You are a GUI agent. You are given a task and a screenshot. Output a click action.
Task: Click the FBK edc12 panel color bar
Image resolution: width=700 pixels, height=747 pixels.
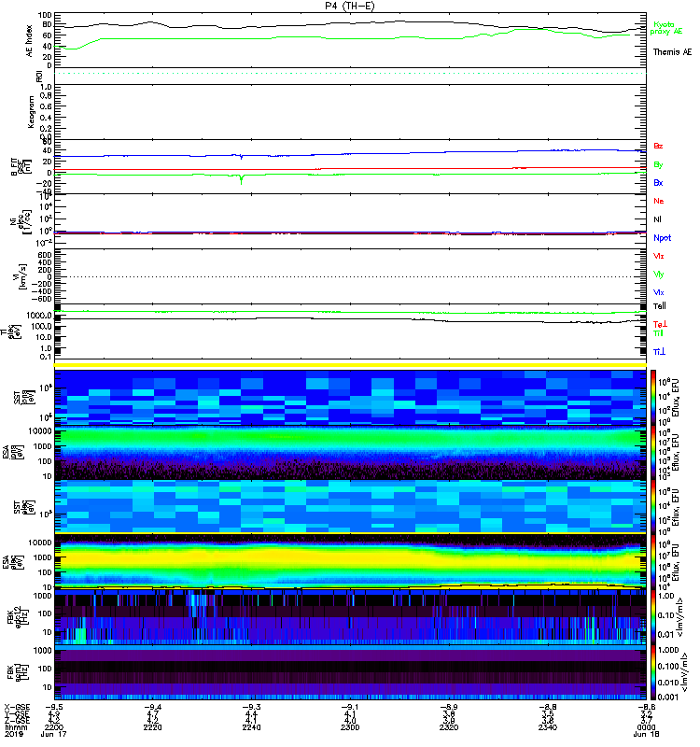pos(652,617)
